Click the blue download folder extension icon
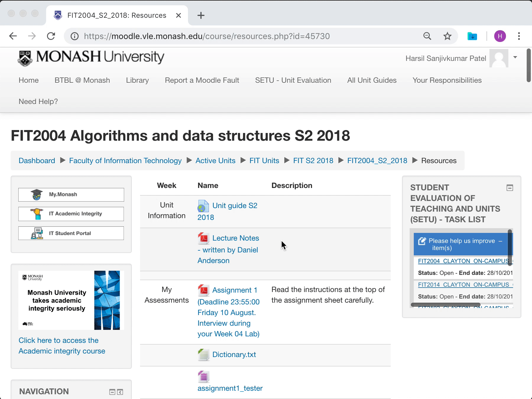This screenshot has height=399, width=532. [x=472, y=36]
